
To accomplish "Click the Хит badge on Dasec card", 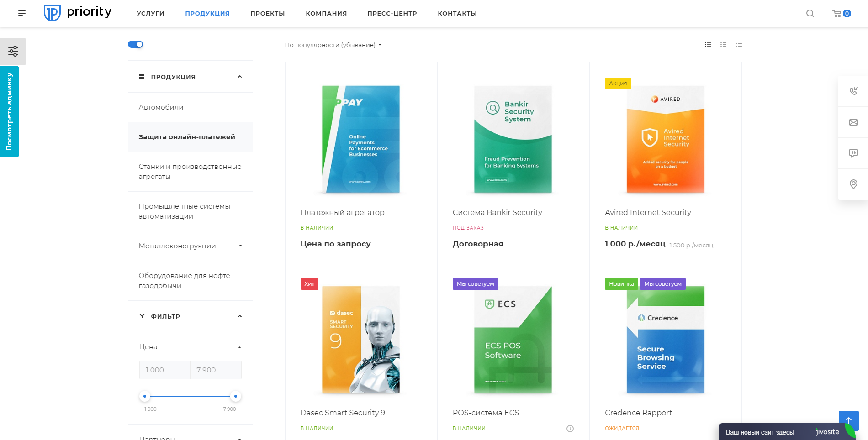I will 309,284.
